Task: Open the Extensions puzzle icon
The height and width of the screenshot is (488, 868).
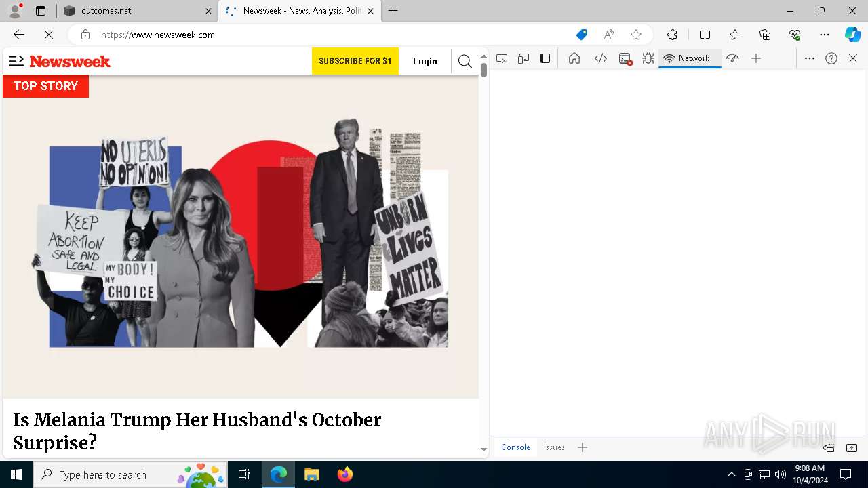Action: (x=672, y=35)
